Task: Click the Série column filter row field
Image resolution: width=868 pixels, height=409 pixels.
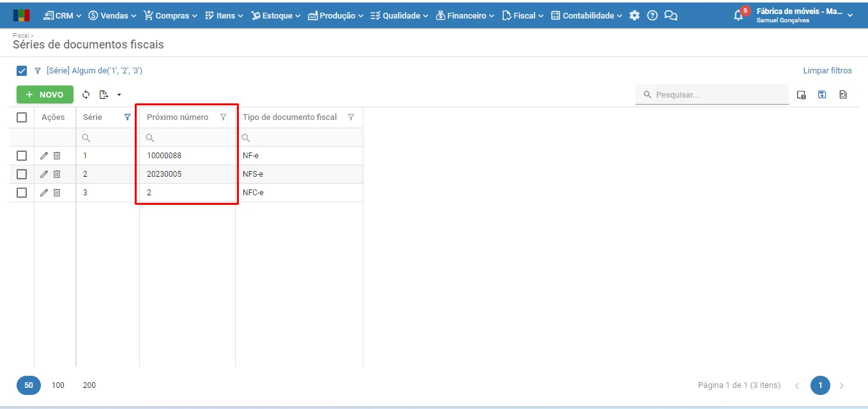Action: [108, 138]
